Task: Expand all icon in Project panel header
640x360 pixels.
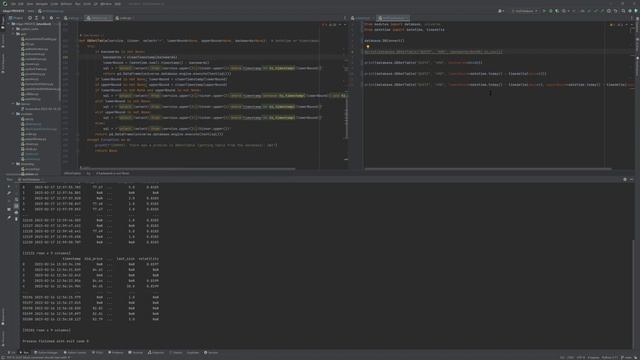Action: pyautogui.click(x=36, y=18)
